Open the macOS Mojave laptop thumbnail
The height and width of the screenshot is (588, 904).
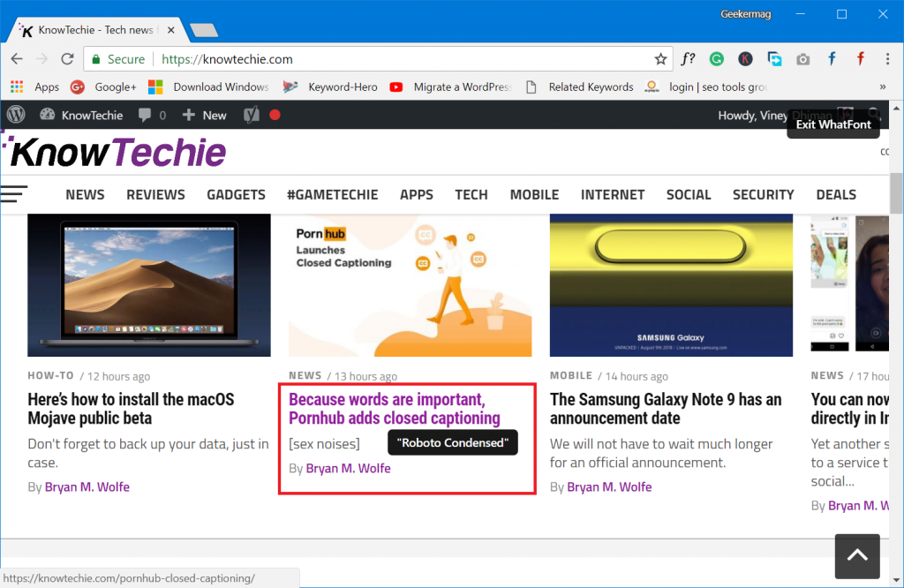tap(148, 285)
